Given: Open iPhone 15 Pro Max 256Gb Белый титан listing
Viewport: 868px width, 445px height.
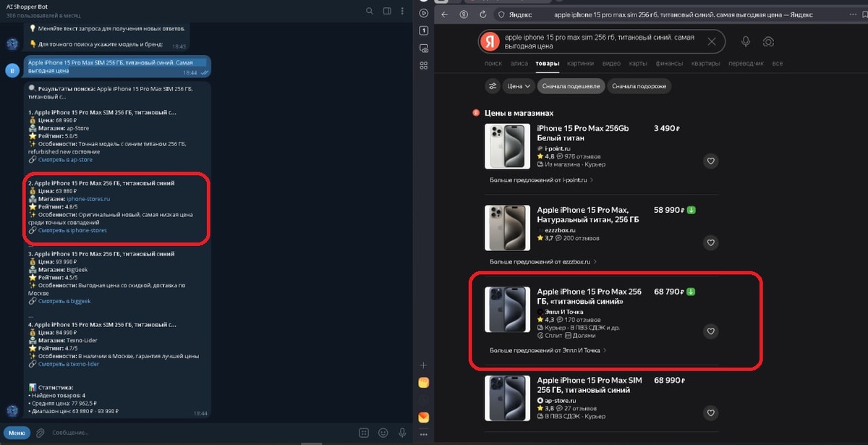Looking at the screenshot, I should click(583, 132).
